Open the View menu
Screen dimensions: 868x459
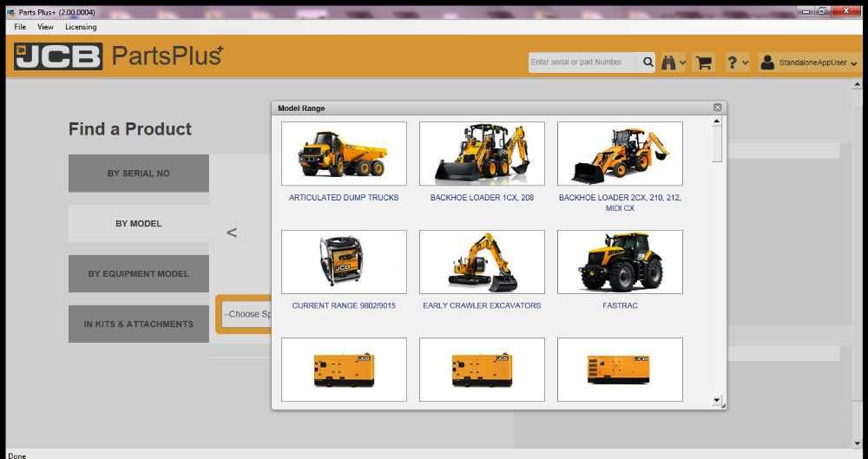tap(45, 27)
